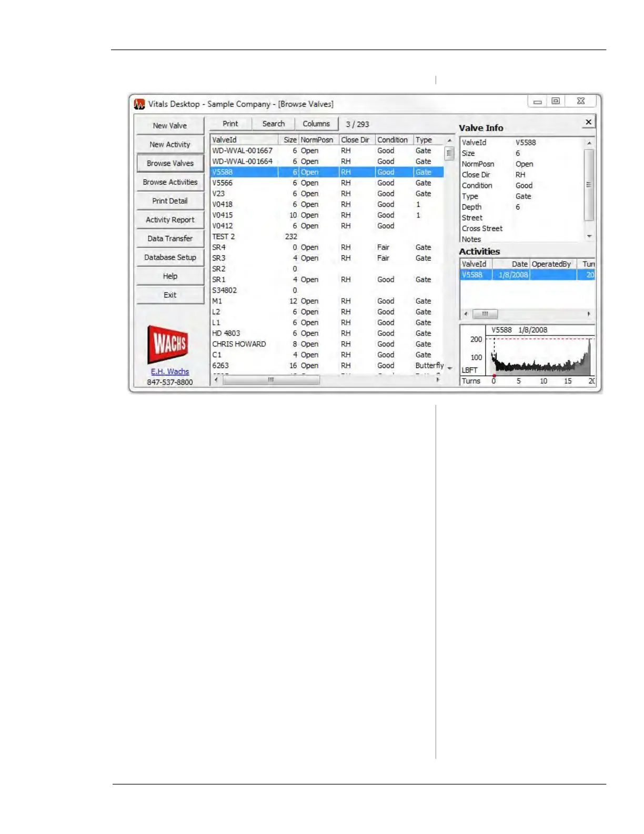Click scroll-down arrow of valve list

tap(449, 369)
